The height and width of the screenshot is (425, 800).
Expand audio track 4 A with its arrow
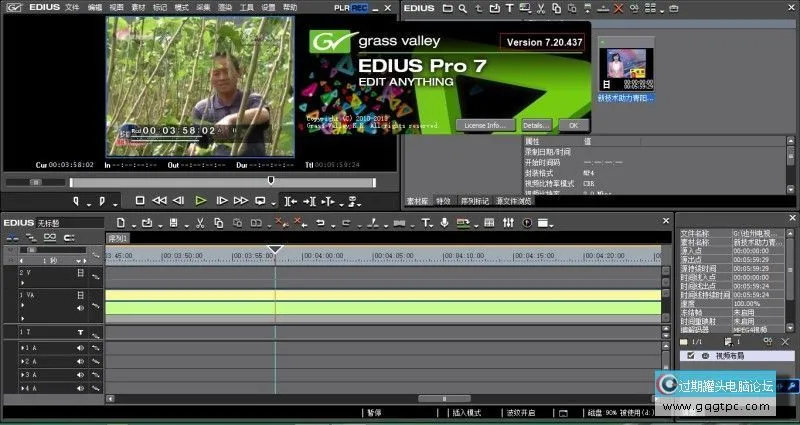coord(22,388)
